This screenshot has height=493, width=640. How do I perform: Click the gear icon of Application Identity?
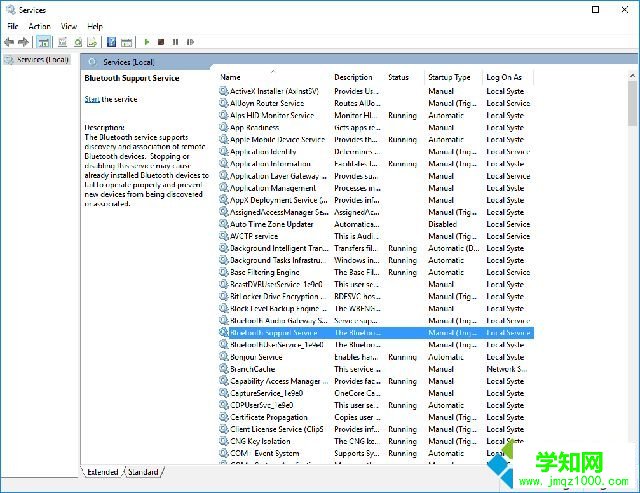click(x=224, y=151)
